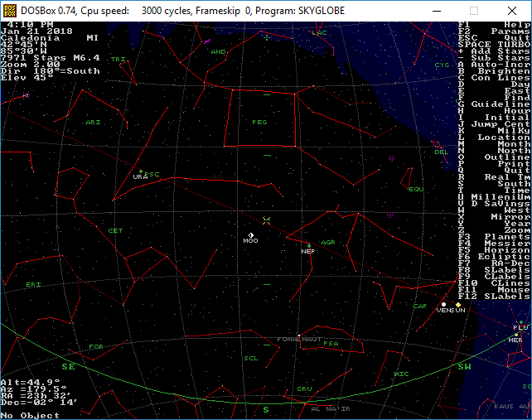Choose the Location command
The height and width of the screenshot is (420, 532).
point(495,137)
